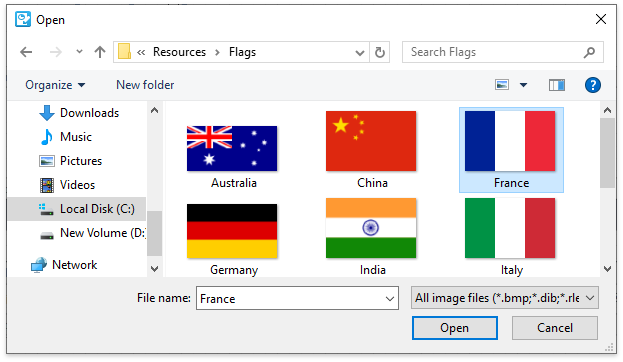Click the file list up arrow

click(x=607, y=110)
